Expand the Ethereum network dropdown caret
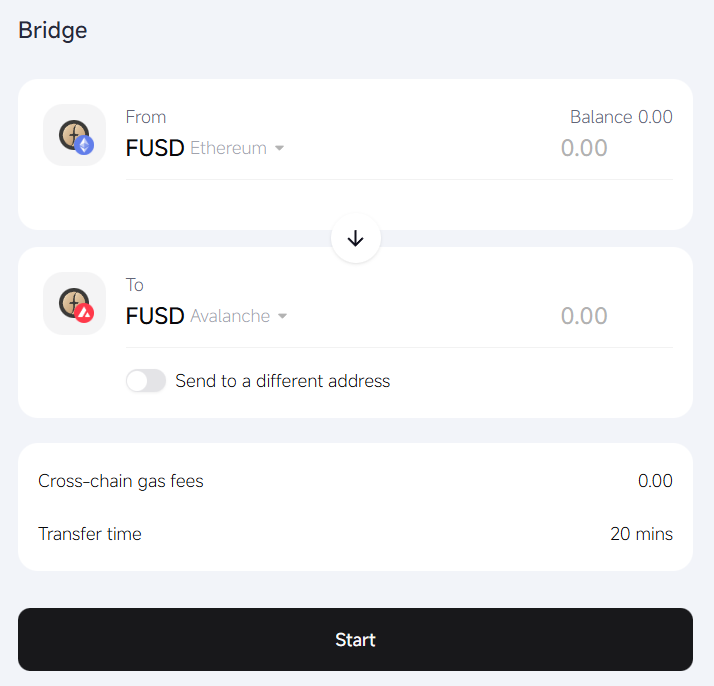Image resolution: width=714 pixels, height=686 pixels. (280, 148)
